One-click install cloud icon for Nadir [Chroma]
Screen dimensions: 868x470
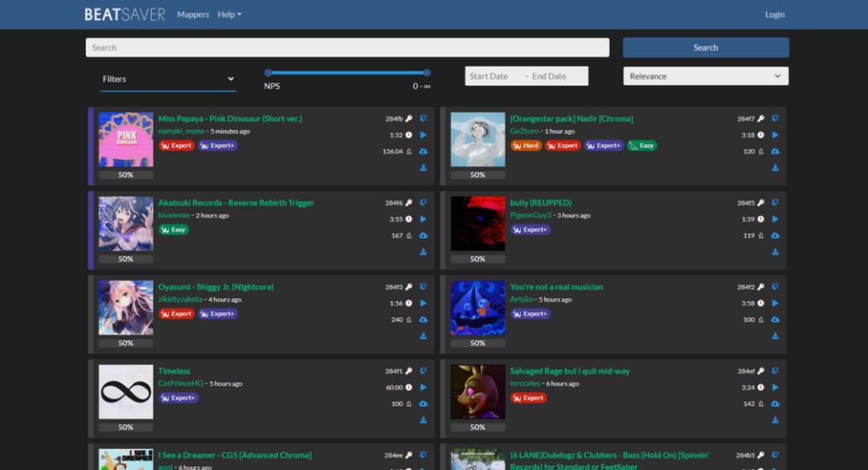776,151
